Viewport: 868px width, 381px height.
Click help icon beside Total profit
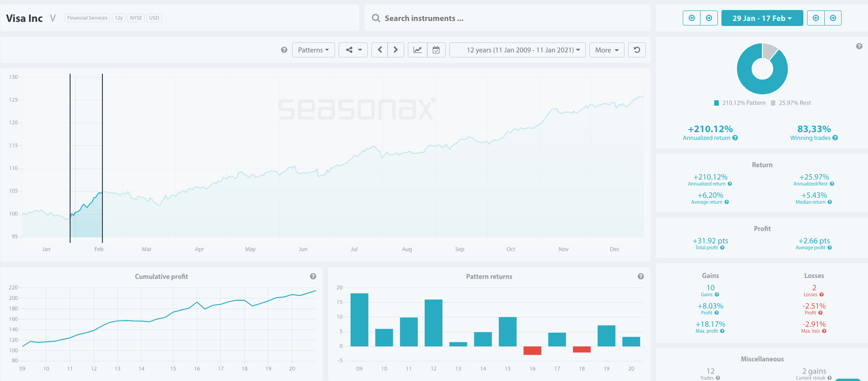click(722, 248)
